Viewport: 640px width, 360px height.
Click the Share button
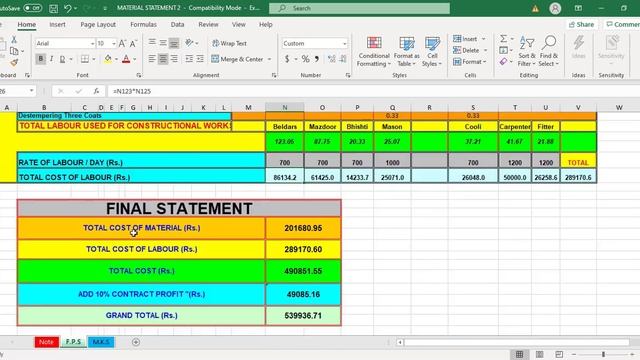pyautogui.click(x=582, y=24)
